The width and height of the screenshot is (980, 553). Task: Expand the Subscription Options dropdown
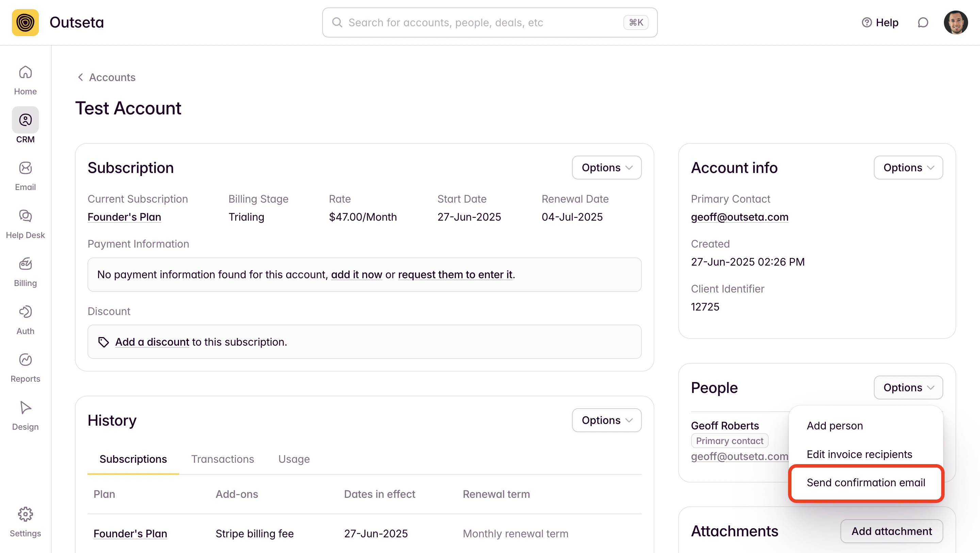pyautogui.click(x=606, y=168)
